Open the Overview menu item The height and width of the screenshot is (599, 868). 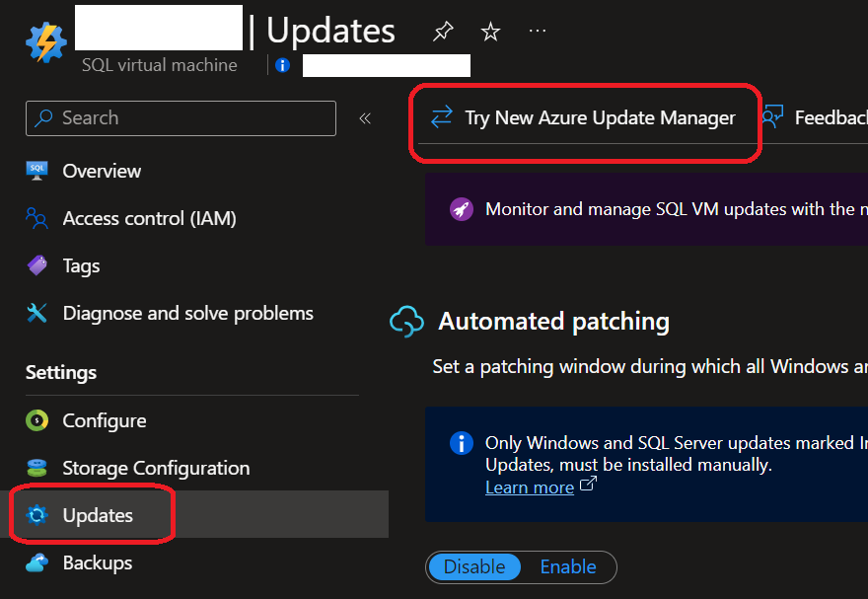pos(102,171)
